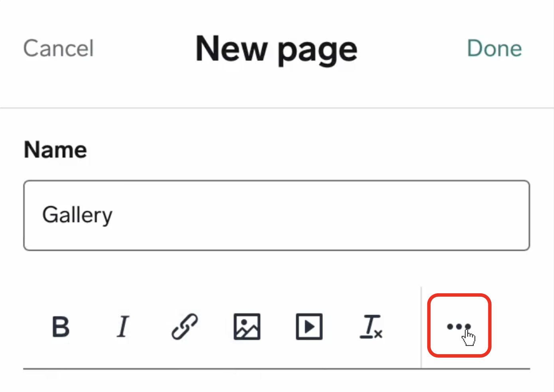Viewport: 554px width, 392px height.
Task: Apply italic style with the I icon
Action: pyautogui.click(x=123, y=327)
